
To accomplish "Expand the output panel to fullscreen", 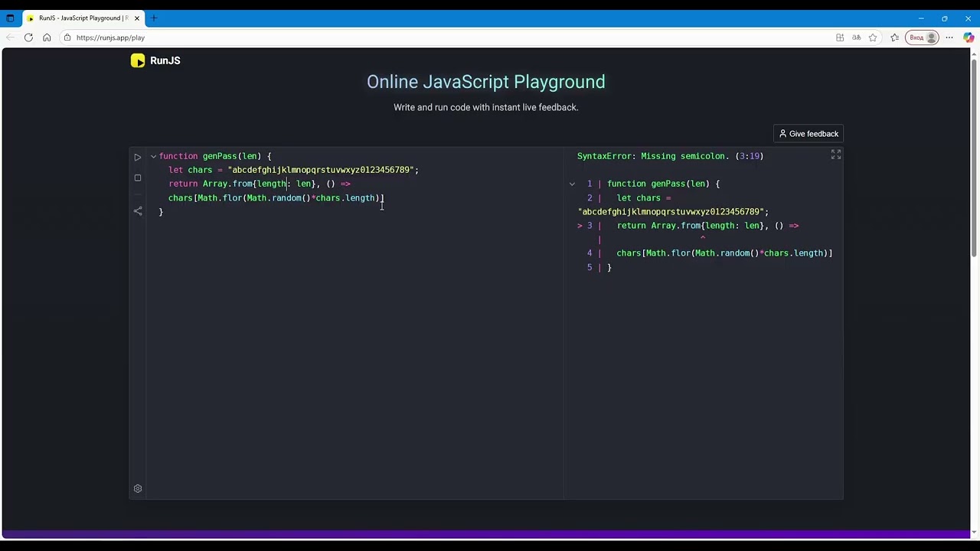I will 836,155.
